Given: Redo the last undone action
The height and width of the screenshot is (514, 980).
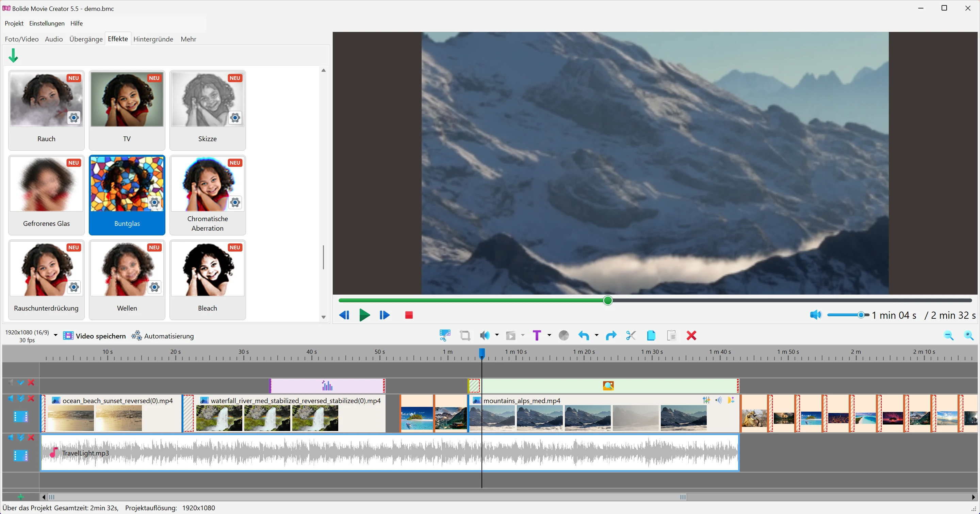Looking at the screenshot, I should (611, 335).
